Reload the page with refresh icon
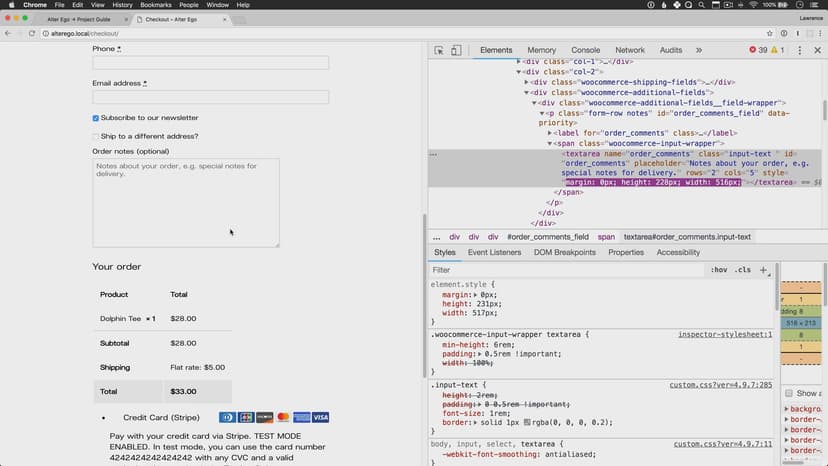Image resolution: width=828 pixels, height=466 pixels. click(x=32, y=33)
